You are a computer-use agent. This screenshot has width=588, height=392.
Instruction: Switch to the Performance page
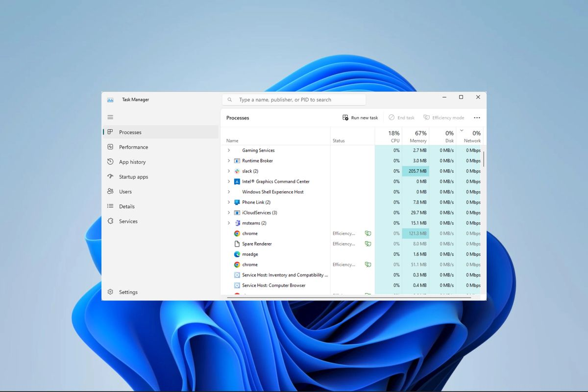click(161, 147)
